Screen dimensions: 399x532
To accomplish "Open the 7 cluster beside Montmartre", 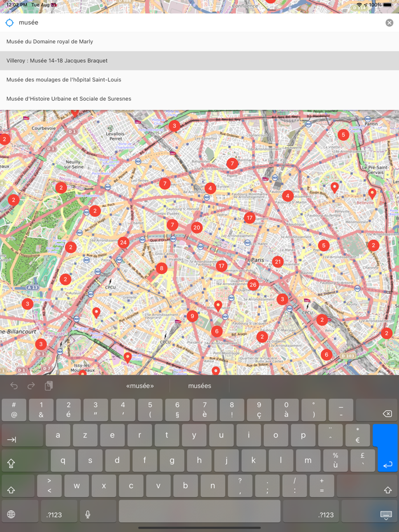I will pyautogui.click(x=232, y=163).
